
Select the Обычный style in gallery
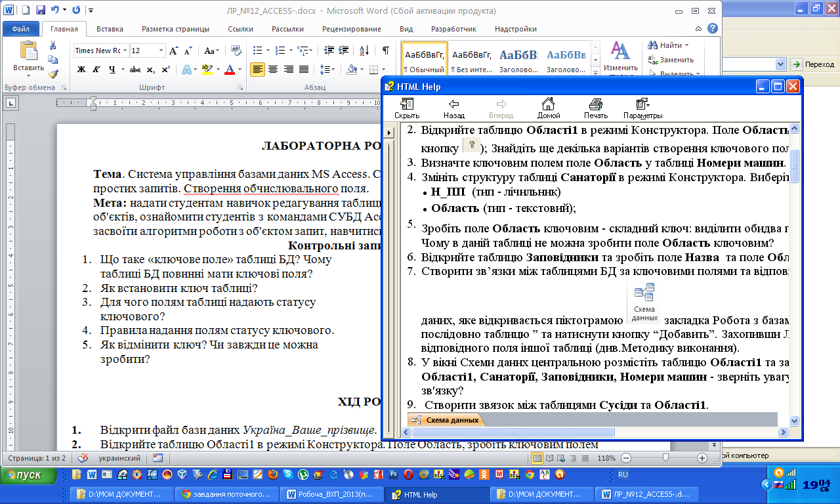(x=424, y=60)
